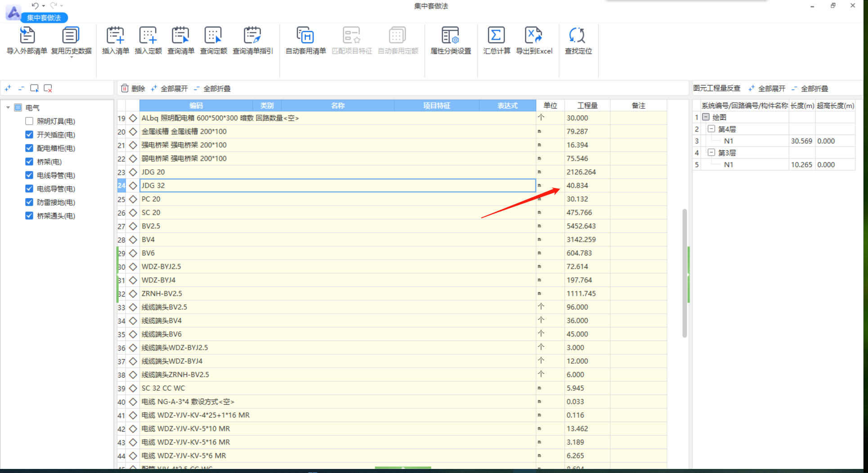Click deselect-all red X icon in left panel
Image resolution: width=868 pixels, height=473 pixels.
pyautogui.click(x=48, y=88)
